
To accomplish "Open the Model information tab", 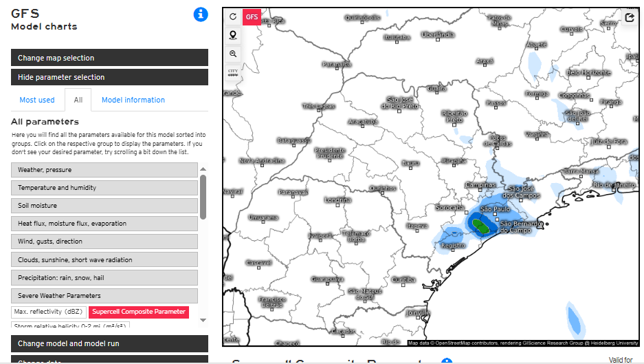I will [x=133, y=100].
